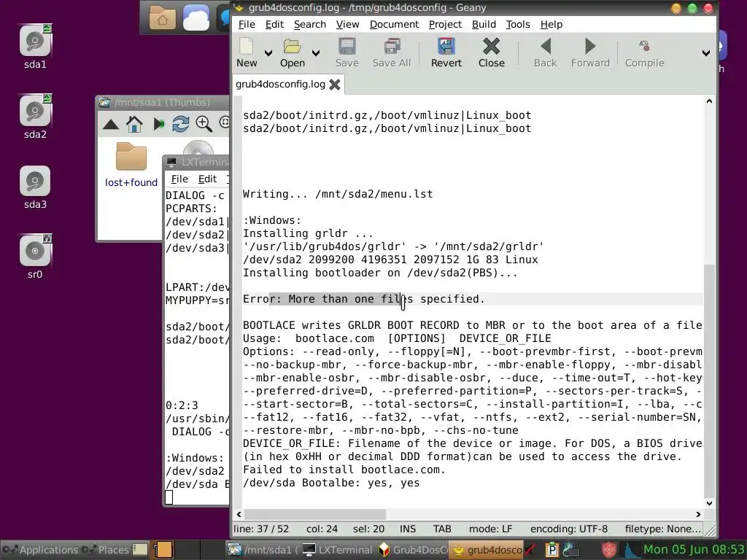Click the 'Installing grldr ...' line
This screenshot has height=560, width=747.
point(308,233)
